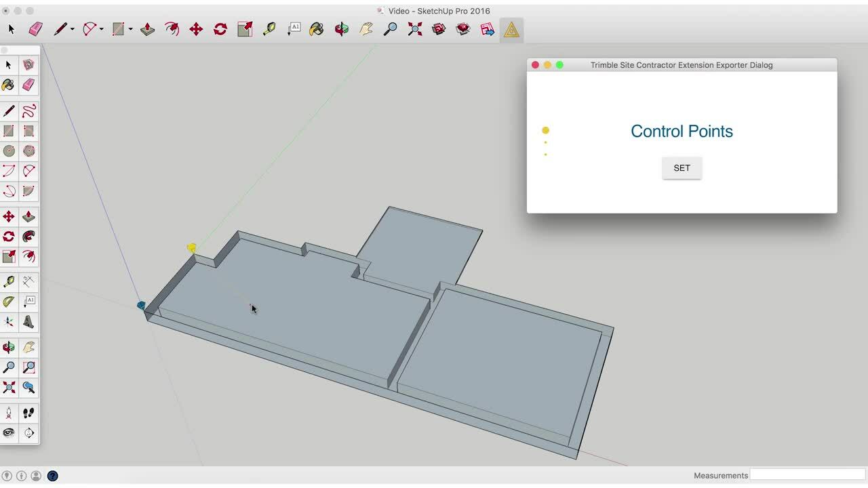Open the Extension Warehouse toolbar icon
The width and height of the screenshot is (868, 488).
(x=463, y=29)
